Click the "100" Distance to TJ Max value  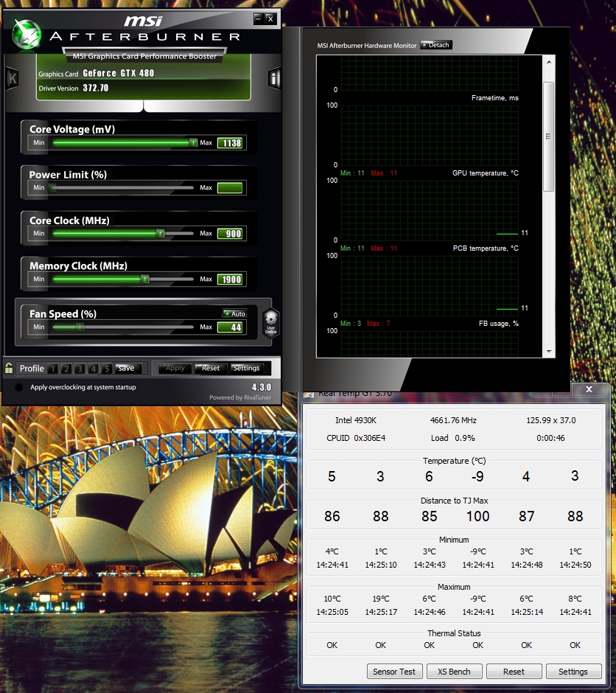(477, 516)
